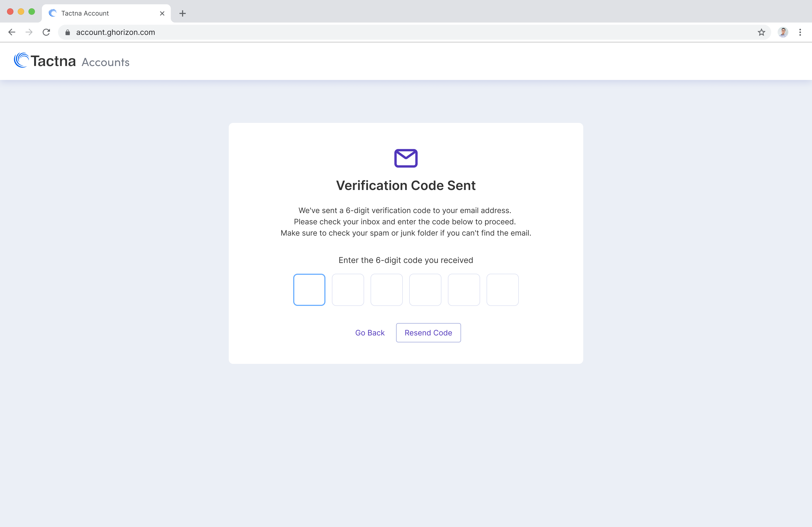Click the browser forward arrow

(x=29, y=32)
